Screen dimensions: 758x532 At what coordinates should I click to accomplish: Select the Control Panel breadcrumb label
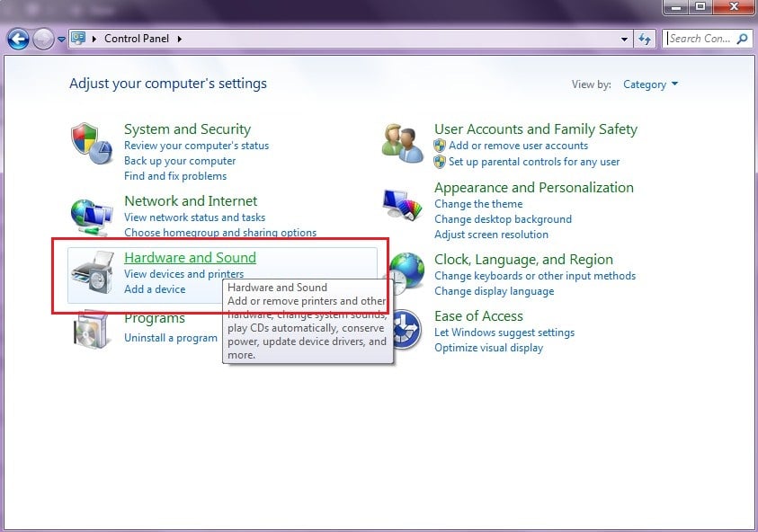tap(137, 39)
